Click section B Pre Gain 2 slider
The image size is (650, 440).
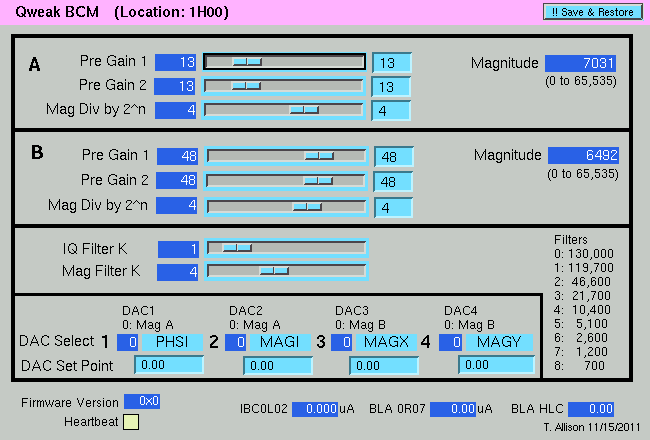coord(286,181)
